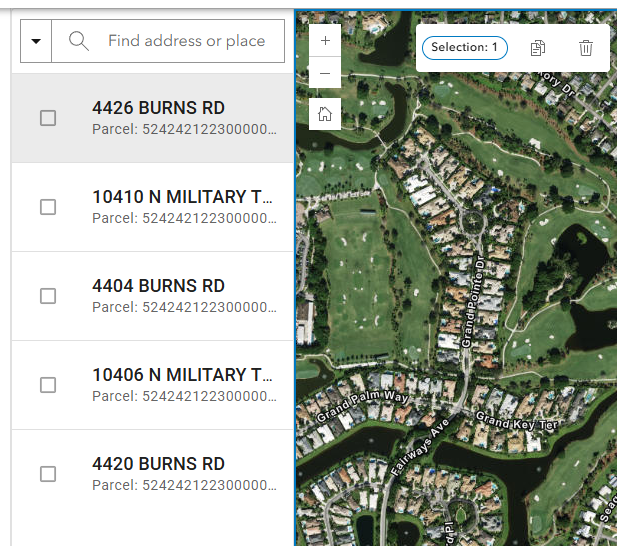
Task: Check the box for 4426 BURNS RD
Action: pos(48,118)
